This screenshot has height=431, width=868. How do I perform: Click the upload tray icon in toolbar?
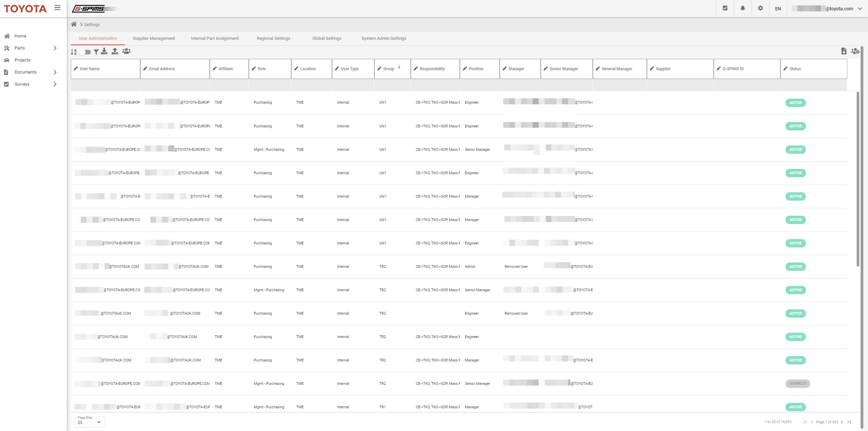coord(115,51)
